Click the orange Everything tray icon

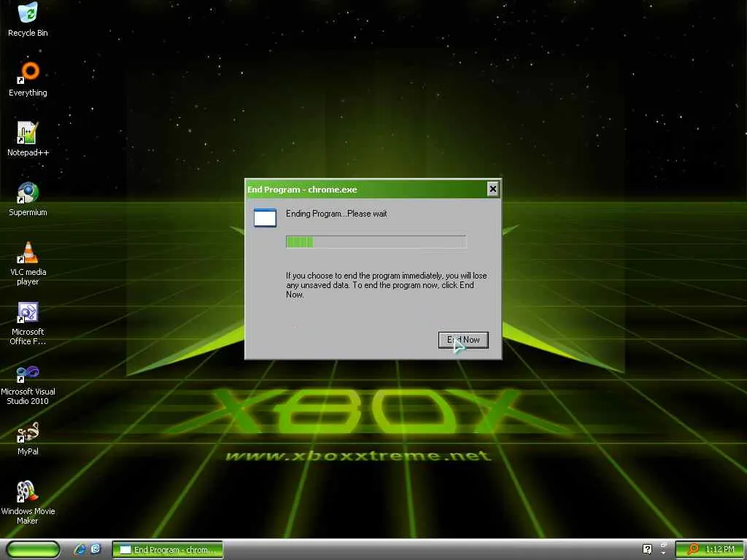(692, 550)
